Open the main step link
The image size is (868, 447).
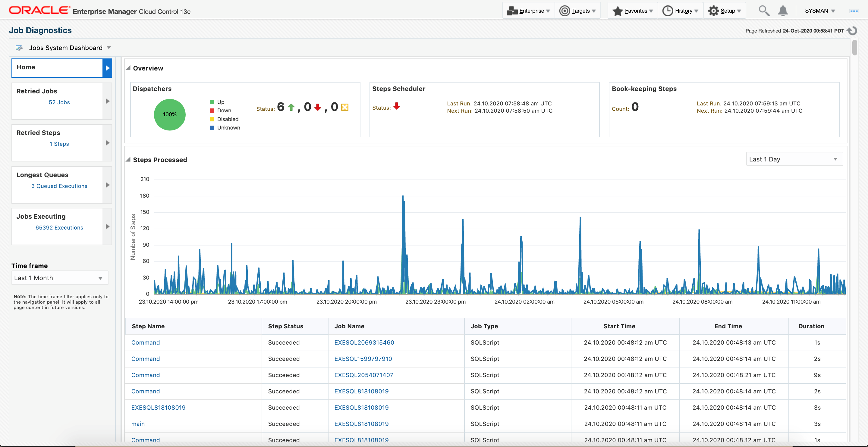point(138,424)
